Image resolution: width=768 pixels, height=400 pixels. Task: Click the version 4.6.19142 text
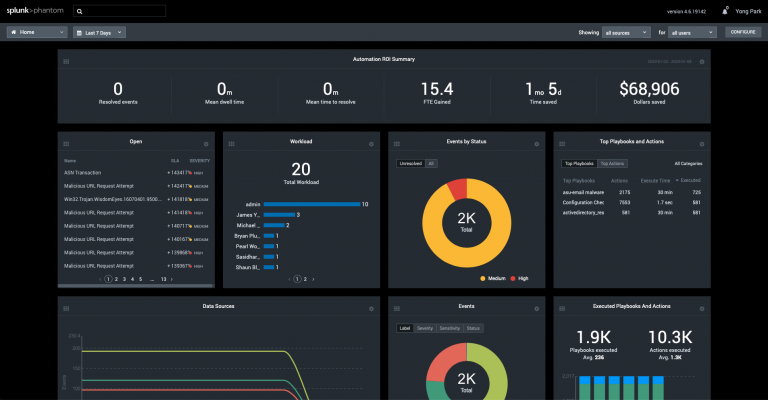tap(686, 11)
